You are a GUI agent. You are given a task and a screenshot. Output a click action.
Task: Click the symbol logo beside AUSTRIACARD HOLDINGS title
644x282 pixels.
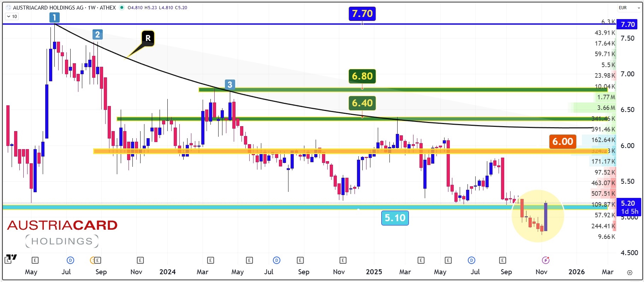click(x=8, y=7)
